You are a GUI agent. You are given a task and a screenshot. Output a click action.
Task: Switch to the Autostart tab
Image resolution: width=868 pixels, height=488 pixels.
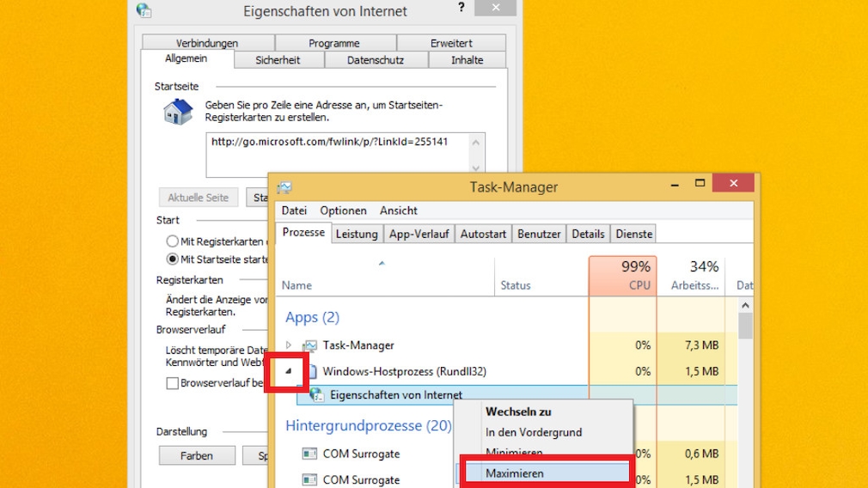483,234
